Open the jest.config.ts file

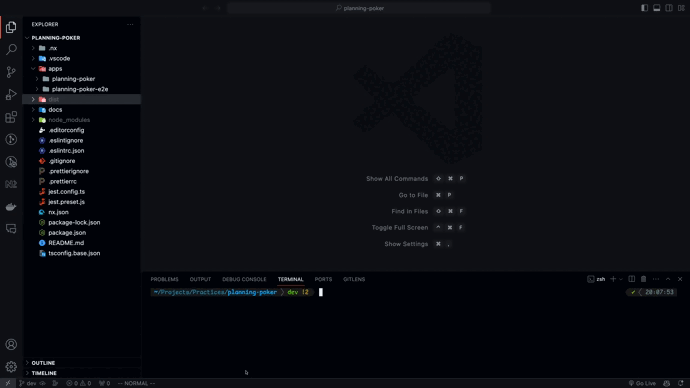pos(82,192)
